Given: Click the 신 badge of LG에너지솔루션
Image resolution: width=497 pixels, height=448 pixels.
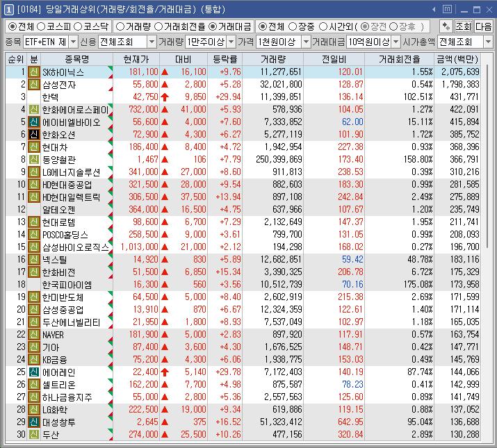Looking at the screenshot, I should pyautogui.click(x=34, y=172).
